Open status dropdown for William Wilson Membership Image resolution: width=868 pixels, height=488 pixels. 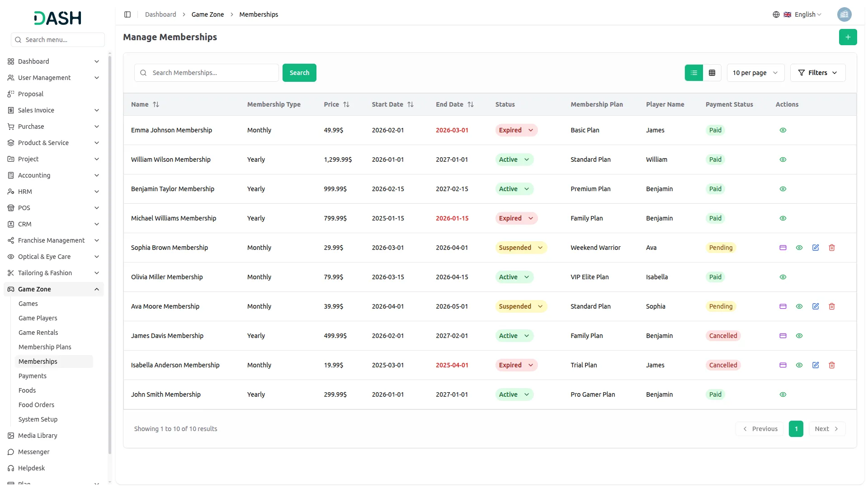point(514,160)
